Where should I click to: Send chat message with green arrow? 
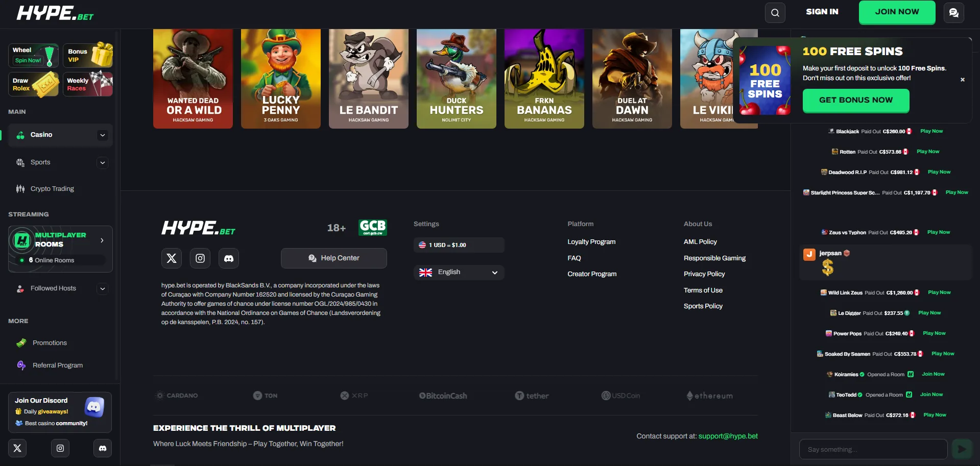tap(962, 449)
